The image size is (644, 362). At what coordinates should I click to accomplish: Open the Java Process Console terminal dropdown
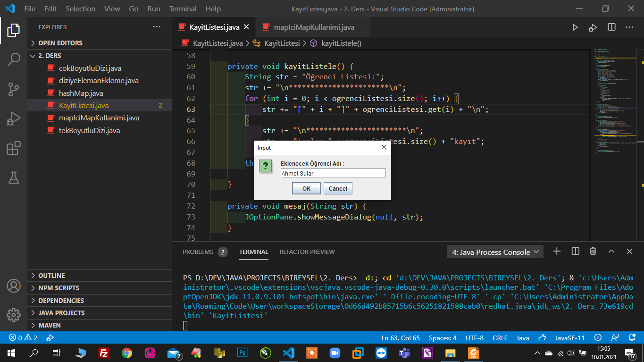pyautogui.click(x=495, y=252)
